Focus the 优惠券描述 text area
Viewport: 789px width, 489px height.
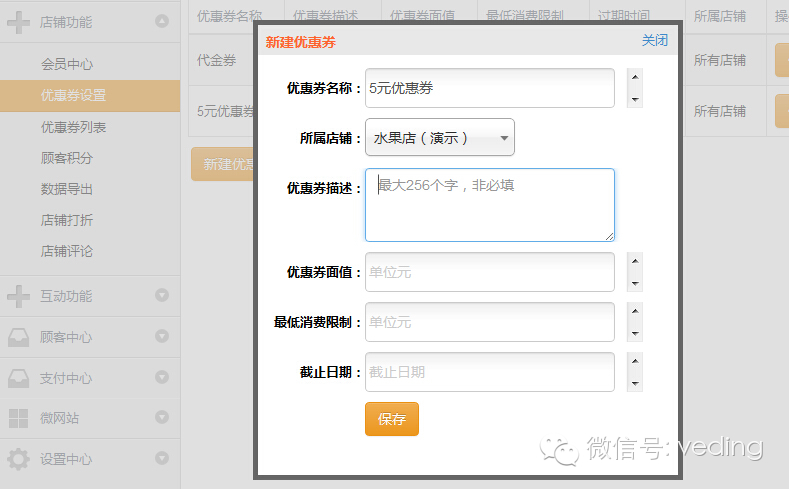(490, 205)
